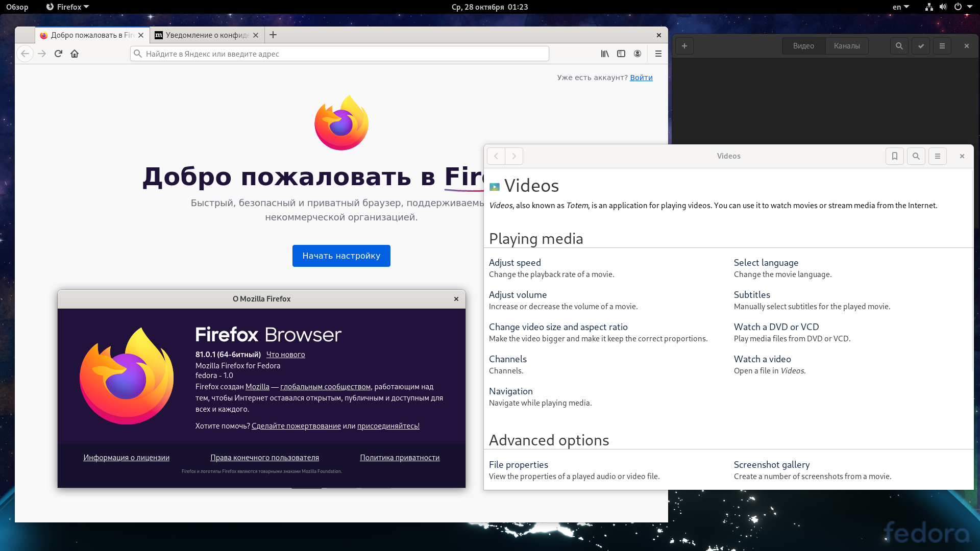Click the Начать настройку button
This screenshot has height=551, width=980.
pyautogui.click(x=341, y=256)
